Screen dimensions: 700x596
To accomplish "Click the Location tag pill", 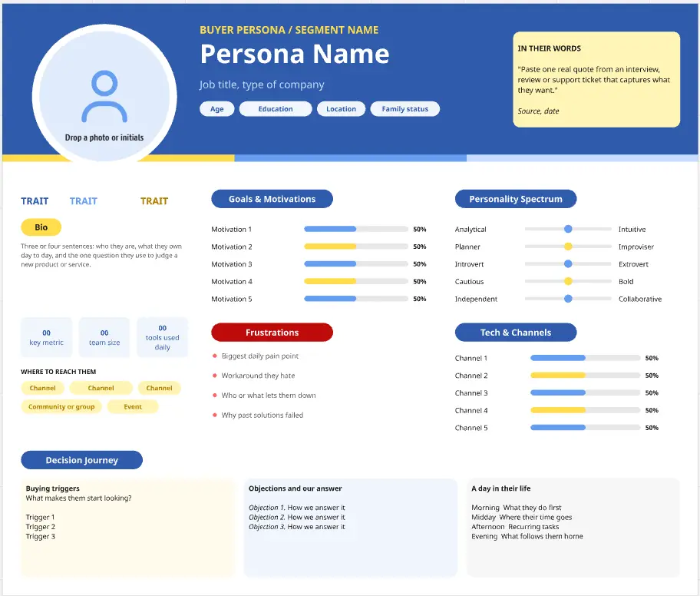I will coord(341,109).
